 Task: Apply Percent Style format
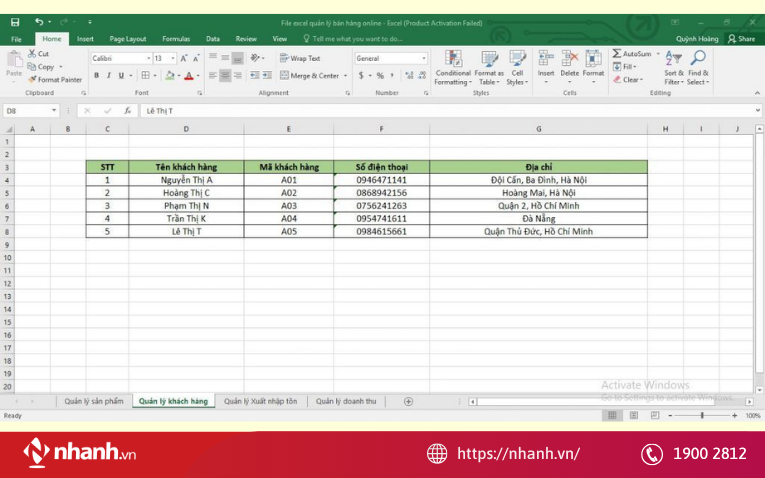click(x=380, y=75)
